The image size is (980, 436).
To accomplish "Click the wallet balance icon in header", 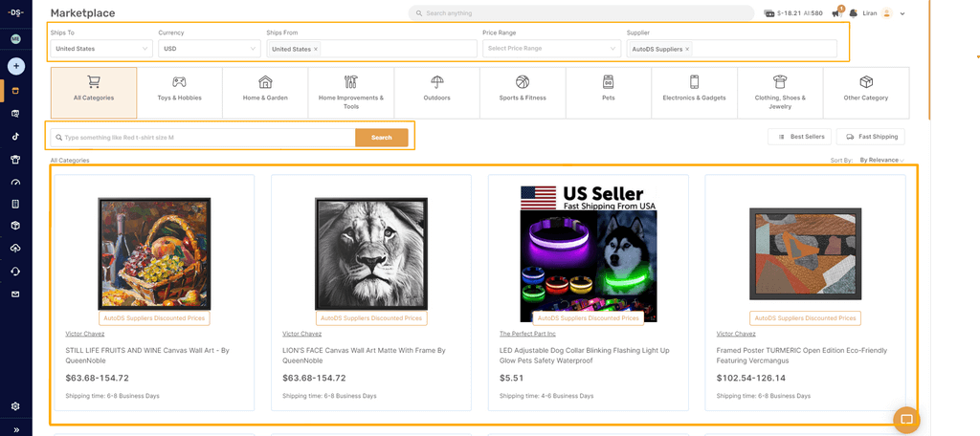I will (769, 13).
